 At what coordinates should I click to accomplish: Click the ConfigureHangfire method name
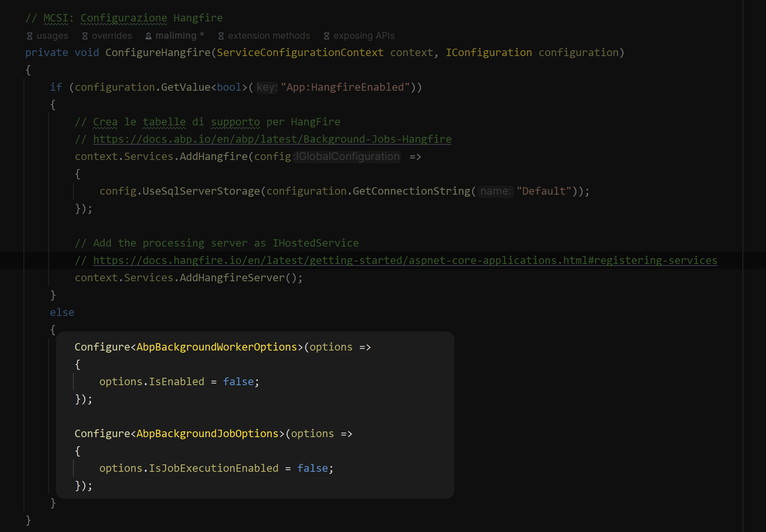(158, 53)
